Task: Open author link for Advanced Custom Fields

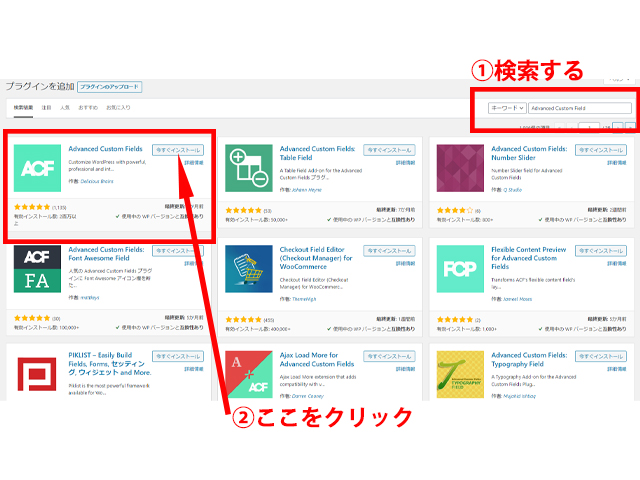Action: tap(97, 181)
